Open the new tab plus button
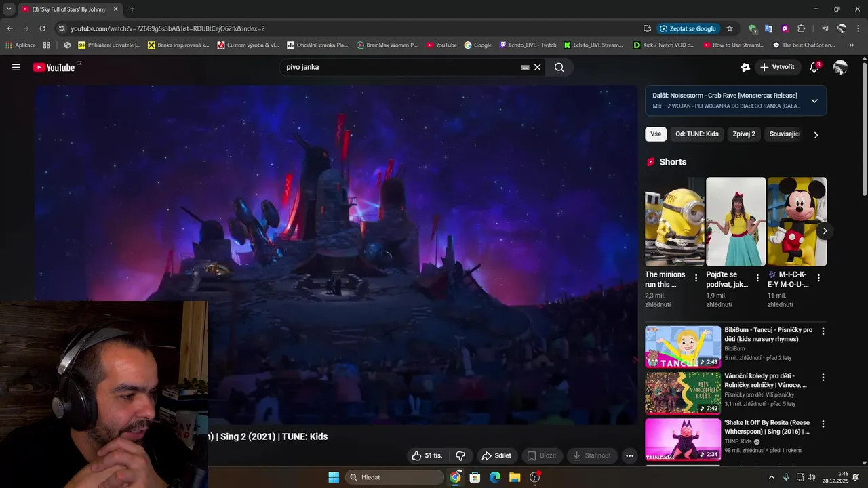 tap(132, 9)
